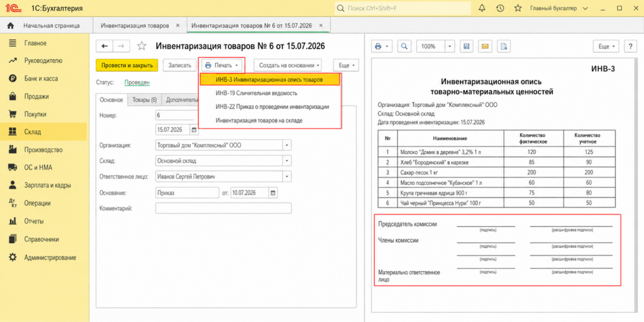This screenshot has width=644, height=322.
Task: Open Продажи section in the sidebar
Action: coord(36,96)
